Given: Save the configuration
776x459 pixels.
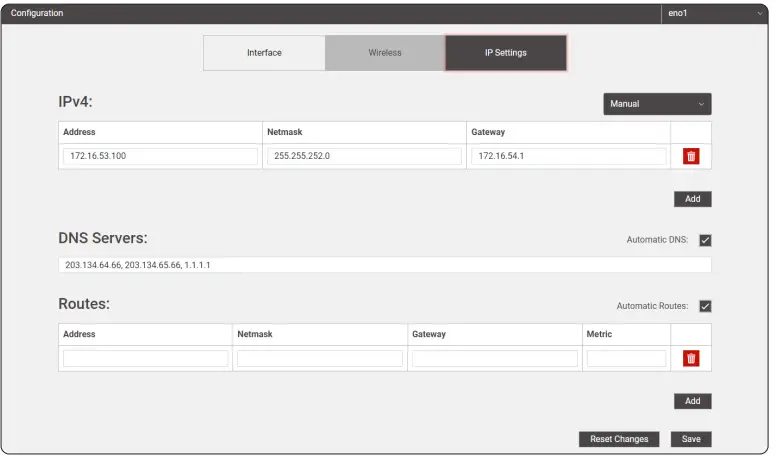Looking at the screenshot, I should pos(691,439).
